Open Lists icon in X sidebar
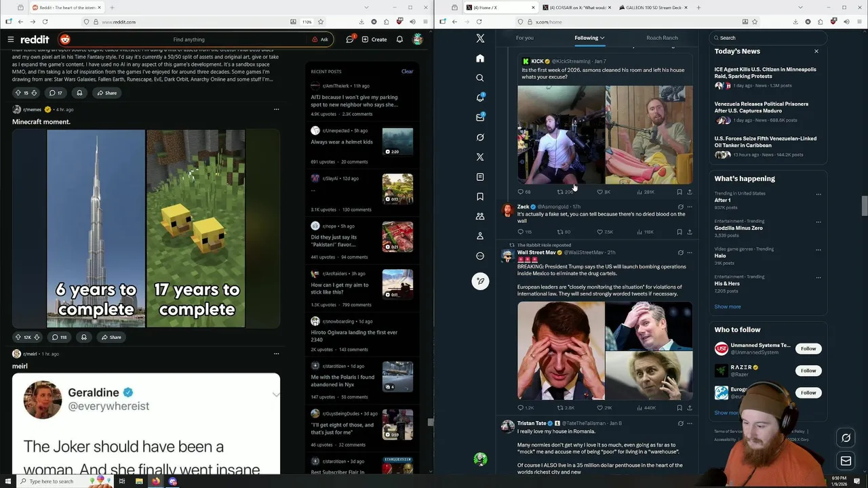868x488 pixels. [x=480, y=177]
